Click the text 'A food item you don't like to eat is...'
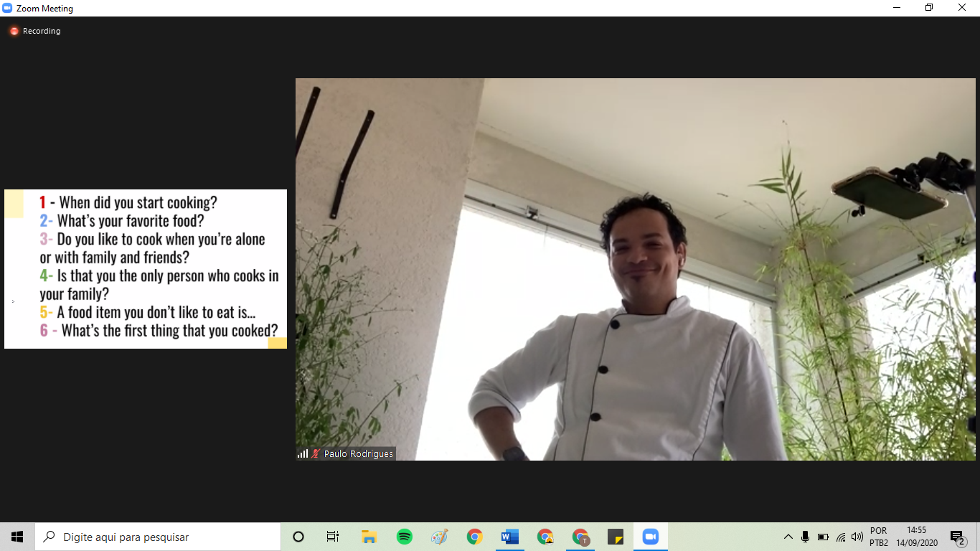The height and width of the screenshot is (551, 980). pyautogui.click(x=156, y=312)
